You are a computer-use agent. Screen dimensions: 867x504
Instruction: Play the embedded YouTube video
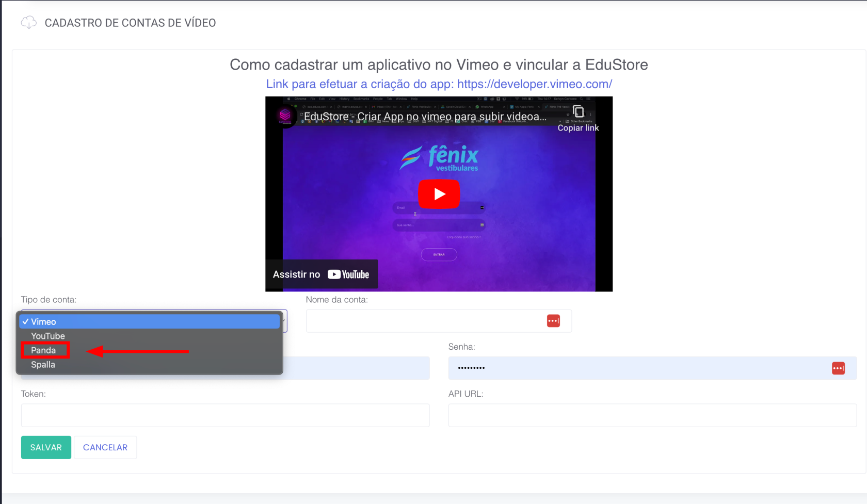tap(439, 194)
